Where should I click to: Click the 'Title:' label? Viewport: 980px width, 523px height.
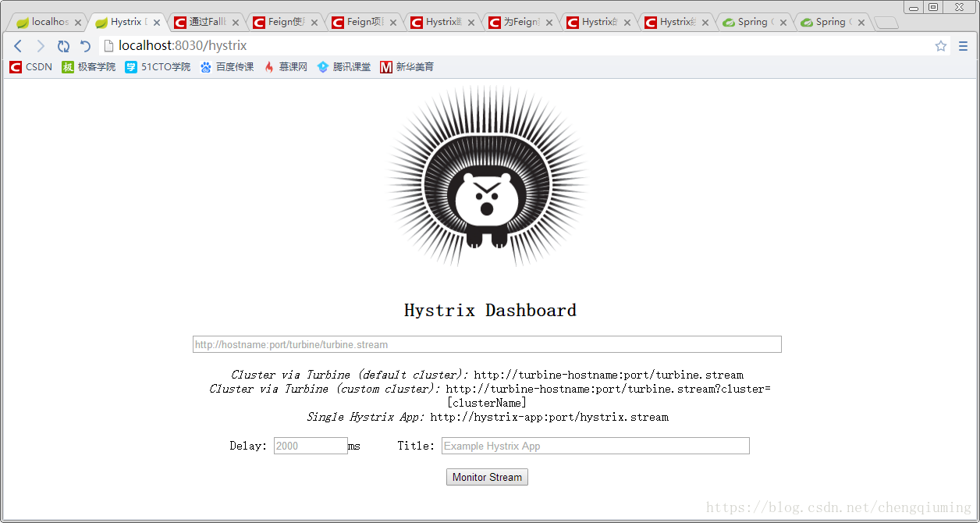click(416, 446)
